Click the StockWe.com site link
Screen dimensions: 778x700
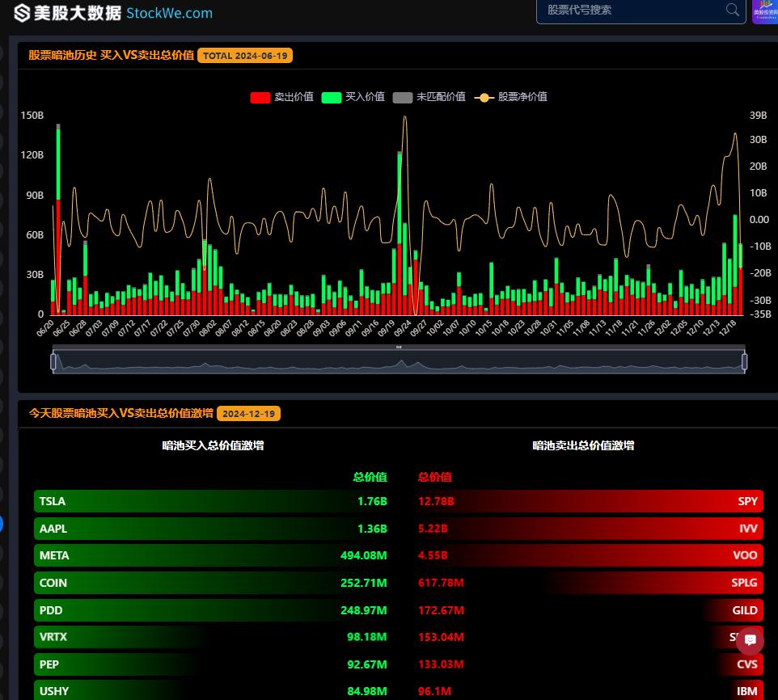pos(169,13)
